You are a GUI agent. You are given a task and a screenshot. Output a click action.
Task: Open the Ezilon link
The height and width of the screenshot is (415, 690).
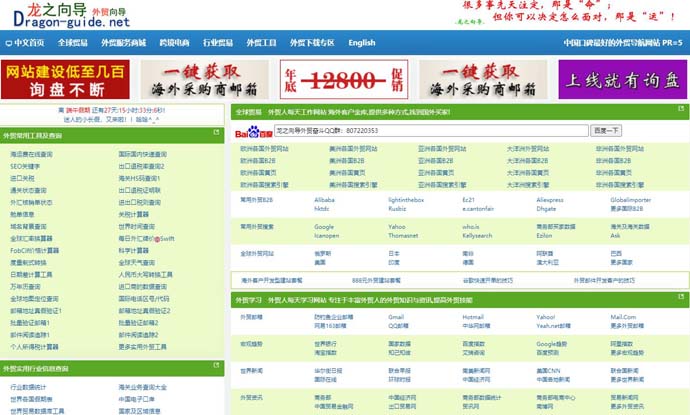(544, 235)
